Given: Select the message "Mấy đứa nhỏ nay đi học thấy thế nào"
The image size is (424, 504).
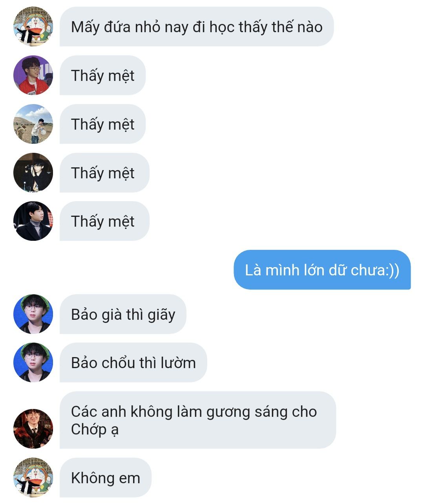Looking at the screenshot, I should [x=197, y=26].
